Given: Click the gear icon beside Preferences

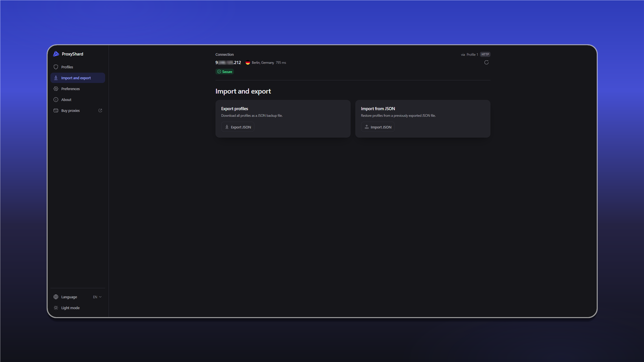Looking at the screenshot, I should [x=56, y=89].
